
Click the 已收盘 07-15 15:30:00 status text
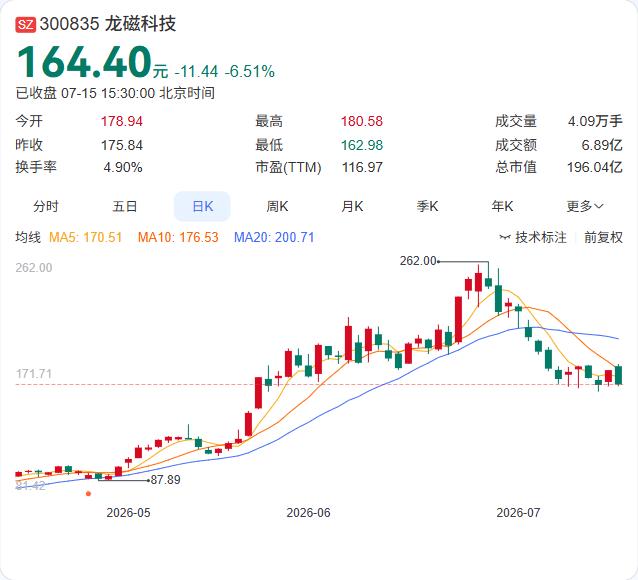pyautogui.click(x=115, y=93)
